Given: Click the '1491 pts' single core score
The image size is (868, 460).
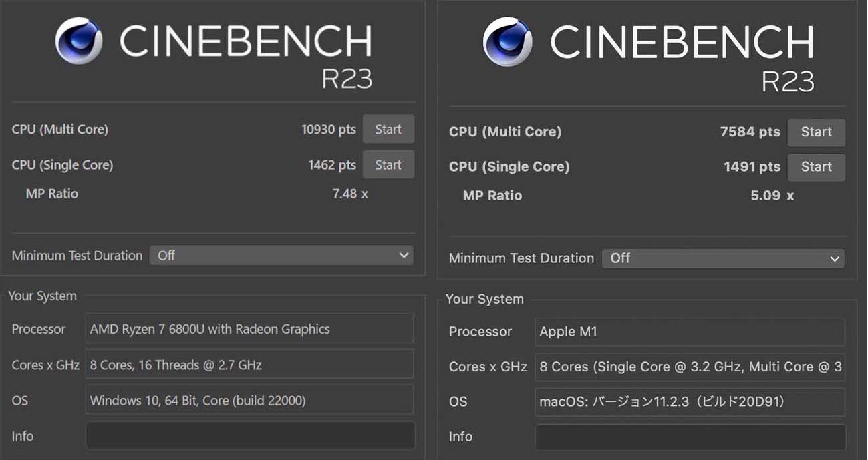Looking at the screenshot, I should coord(752,167).
